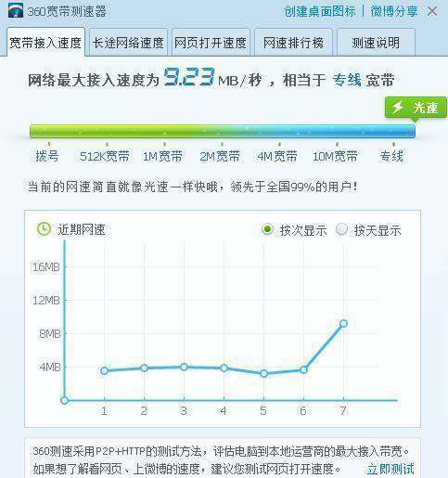Click the 拨号 scale label

[x=47, y=156]
